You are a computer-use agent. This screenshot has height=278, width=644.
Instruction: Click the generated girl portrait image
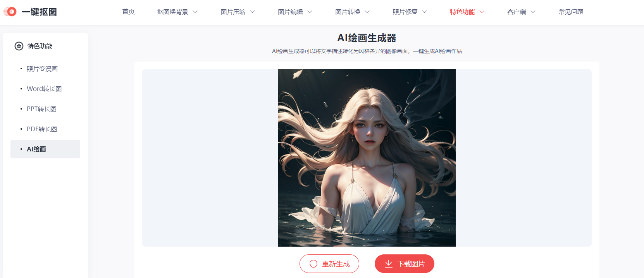click(367, 158)
